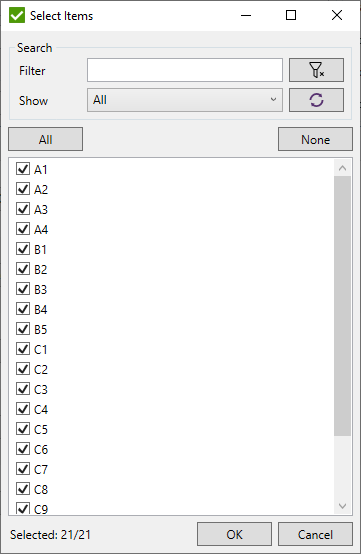Deselect the C9 checkbox

click(23, 508)
